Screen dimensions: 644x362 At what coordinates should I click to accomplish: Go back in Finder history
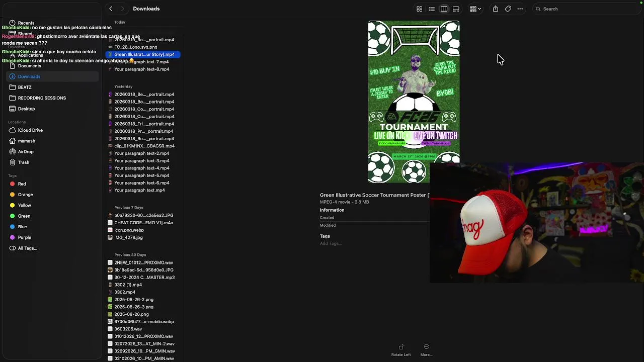(x=111, y=9)
